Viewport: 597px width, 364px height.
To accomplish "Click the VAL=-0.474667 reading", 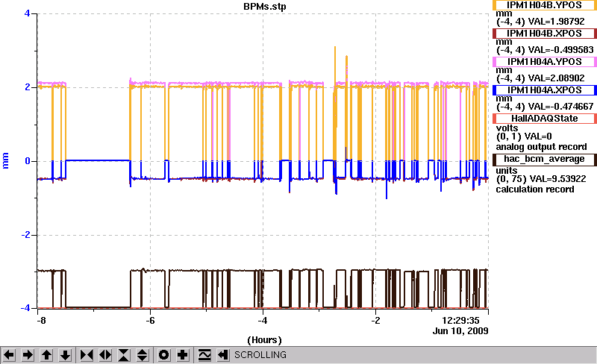I will tap(561, 107).
